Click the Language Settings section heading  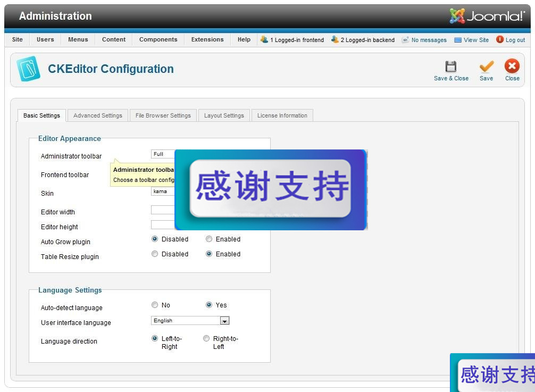point(70,290)
